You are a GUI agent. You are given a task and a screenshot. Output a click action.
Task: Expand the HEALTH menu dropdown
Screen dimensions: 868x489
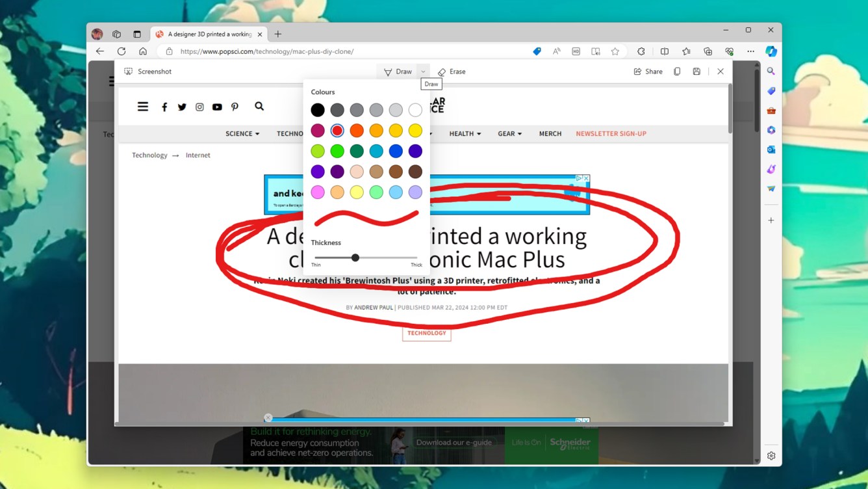[x=465, y=134]
